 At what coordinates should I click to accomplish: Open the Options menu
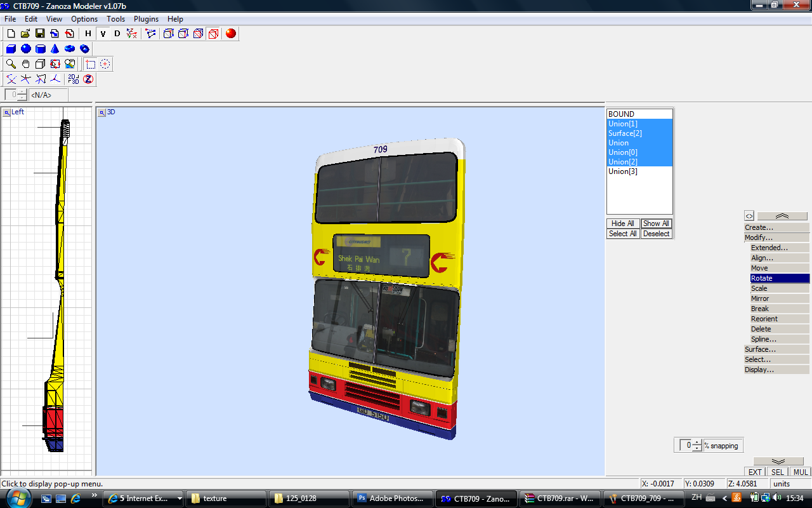(84, 19)
